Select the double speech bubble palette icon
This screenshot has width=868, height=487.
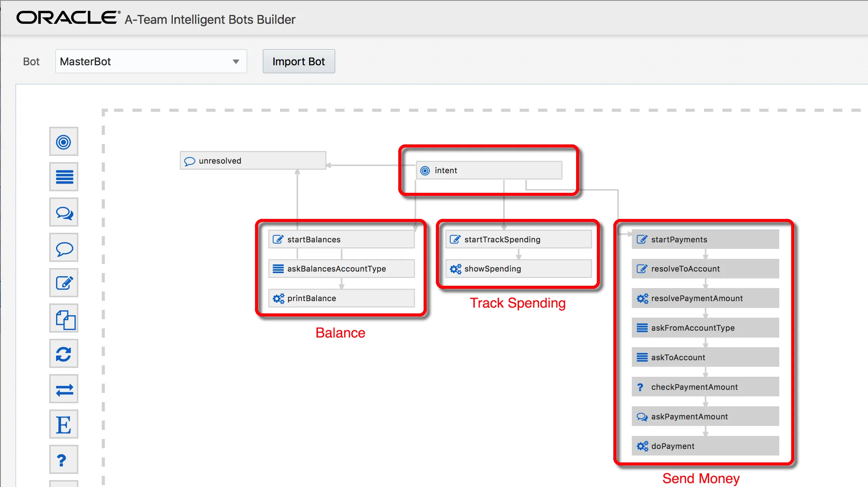pyautogui.click(x=64, y=212)
